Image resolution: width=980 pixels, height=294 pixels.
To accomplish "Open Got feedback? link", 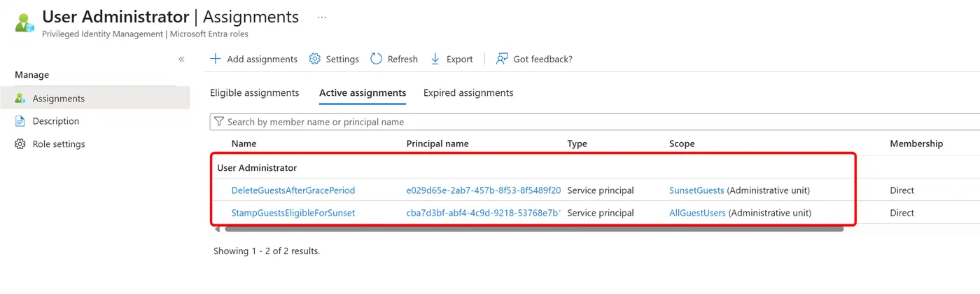I will click(542, 59).
